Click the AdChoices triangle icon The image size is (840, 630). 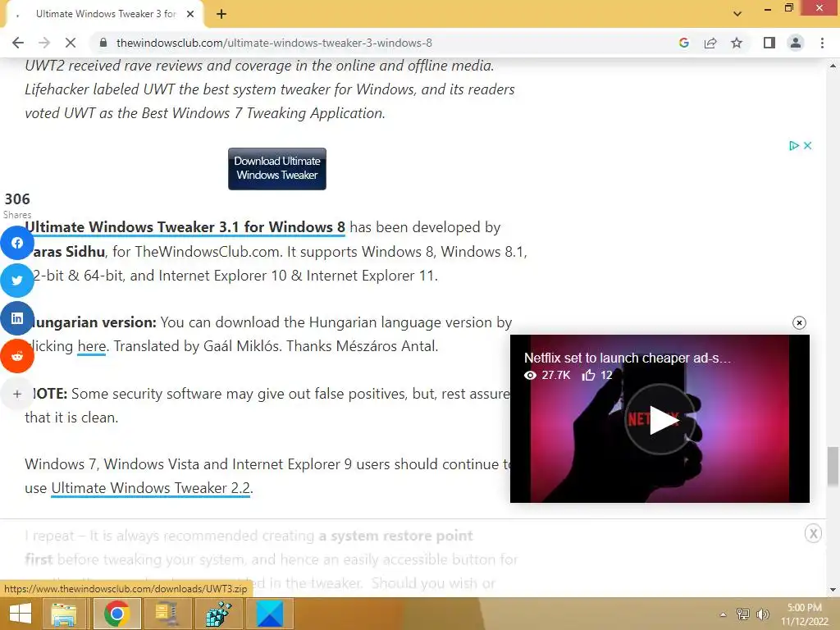794,146
